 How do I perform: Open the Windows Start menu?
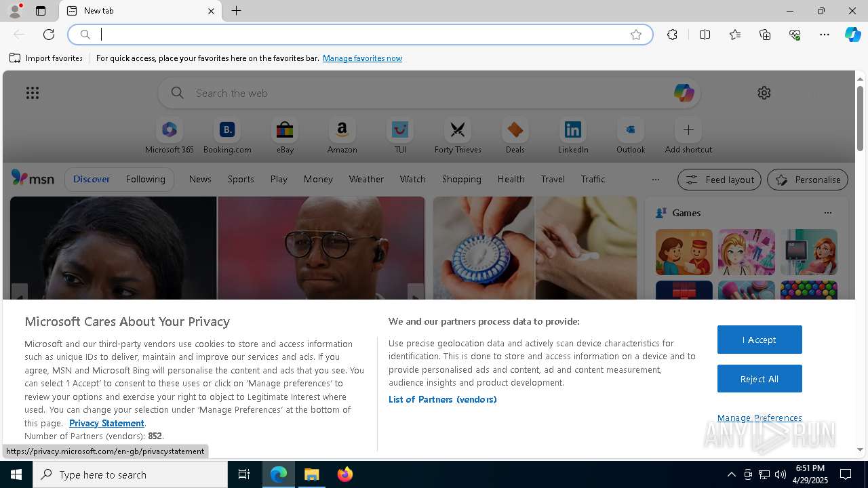(16, 474)
